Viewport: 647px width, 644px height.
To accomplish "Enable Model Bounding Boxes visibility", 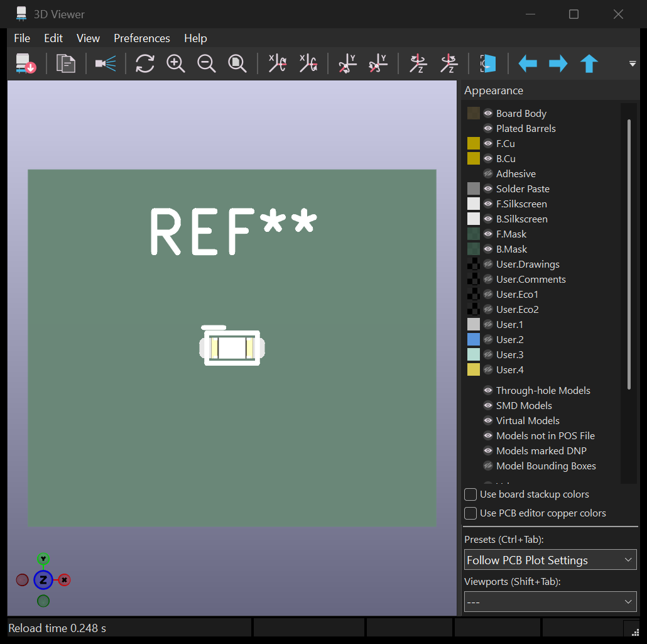I will tap(487, 466).
